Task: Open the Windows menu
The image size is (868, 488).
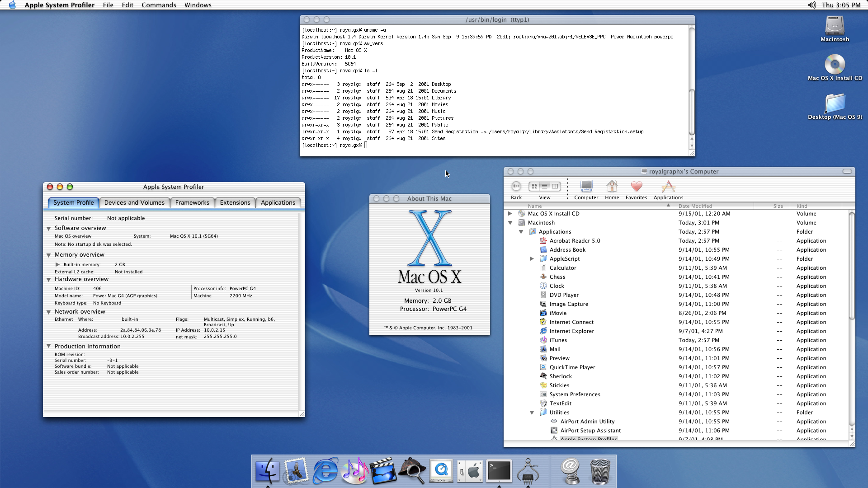Action: 198,5
